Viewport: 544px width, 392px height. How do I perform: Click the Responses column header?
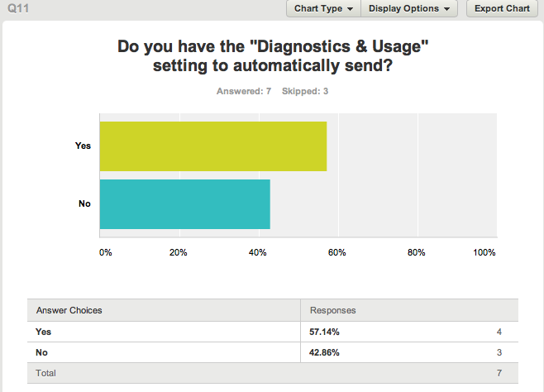pos(332,310)
